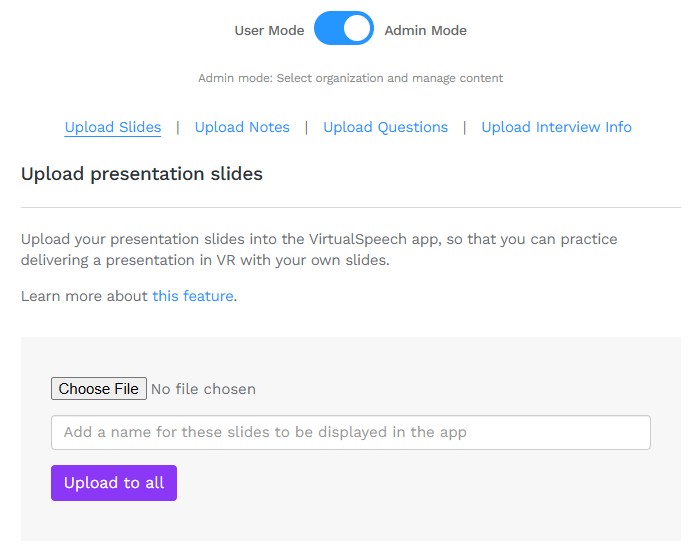The height and width of the screenshot is (557, 696).
Task: Click the VirtualSpeech description paragraph
Action: (x=319, y=249)
